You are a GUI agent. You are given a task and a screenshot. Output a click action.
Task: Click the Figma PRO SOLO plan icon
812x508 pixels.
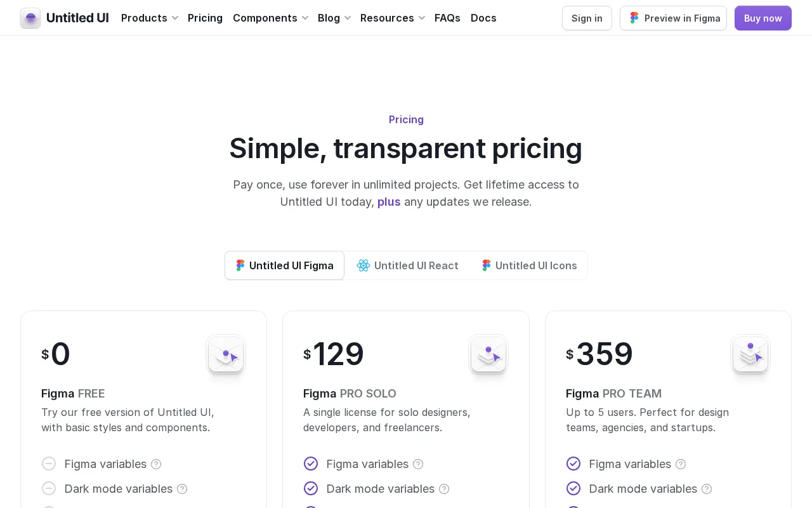pos(488,354)
